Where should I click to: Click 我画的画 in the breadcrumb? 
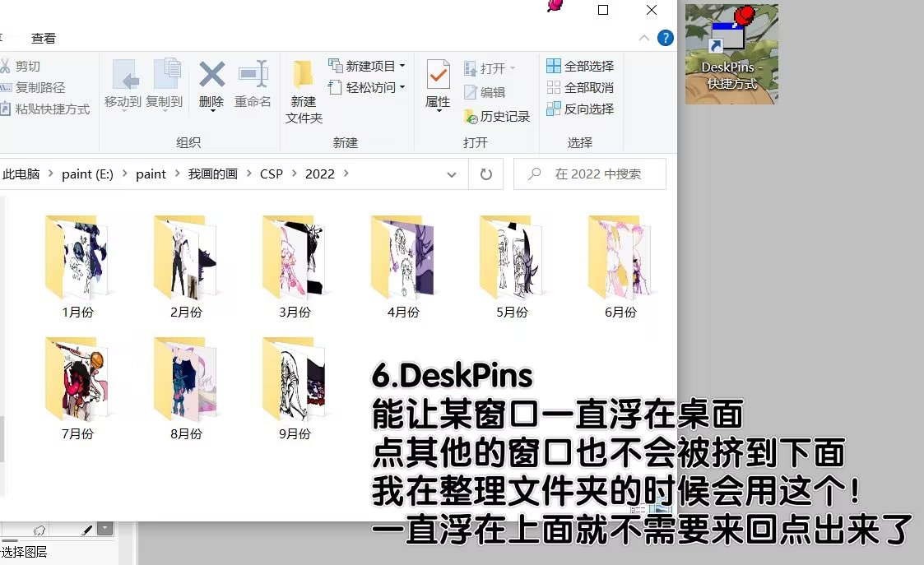coord(213,174)
